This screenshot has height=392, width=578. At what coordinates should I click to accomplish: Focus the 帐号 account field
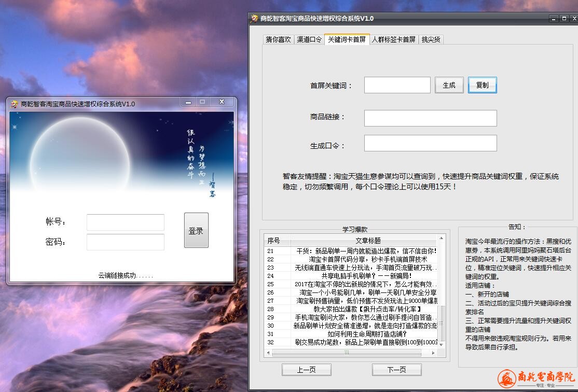tap(125, 222)
